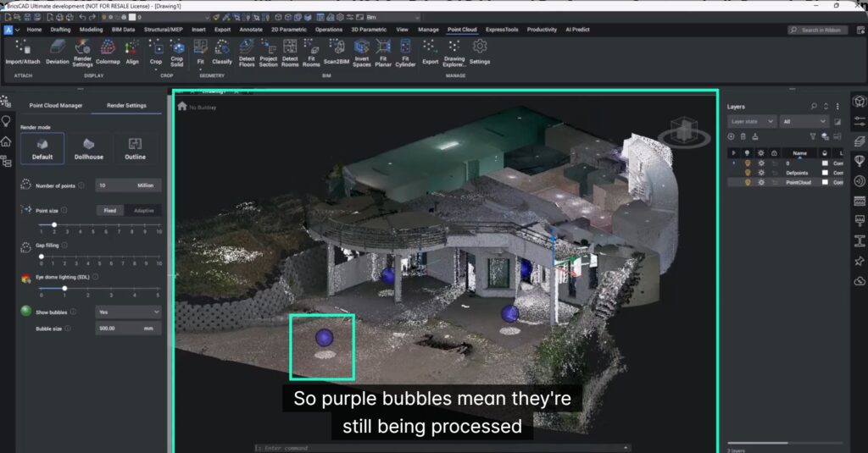
Task: Open the Import/Attach point cloud tool
Action: coord(23,53)
